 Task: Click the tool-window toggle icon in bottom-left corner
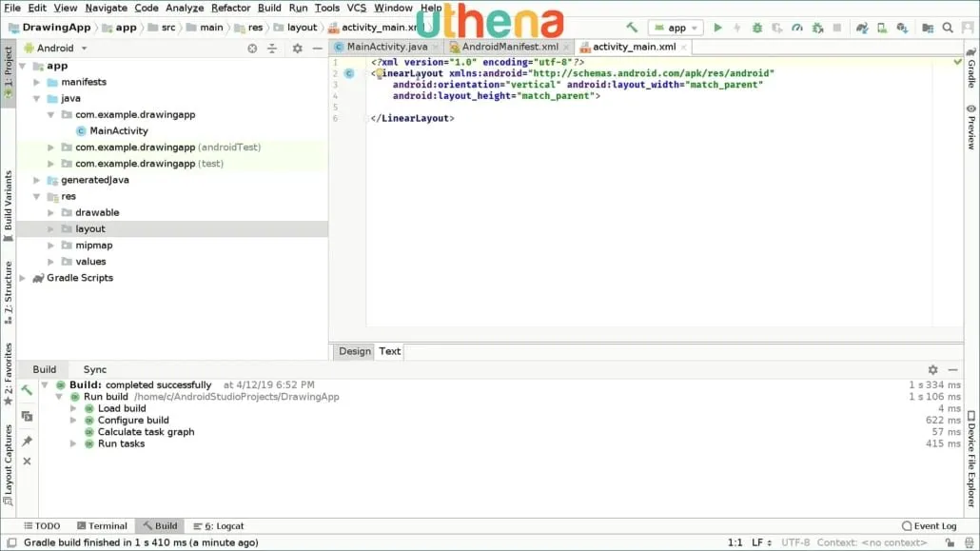coord(11,542)
